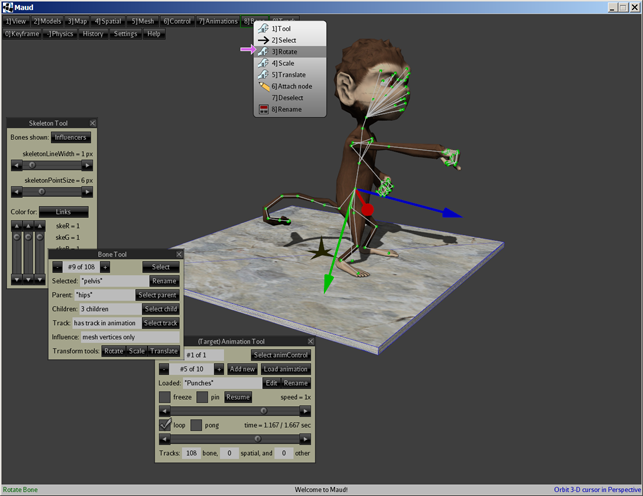Close the Skeleton Tool panel
Viewport: 643px width, 496px height.
pyautogui.click(x=93, y=123)
